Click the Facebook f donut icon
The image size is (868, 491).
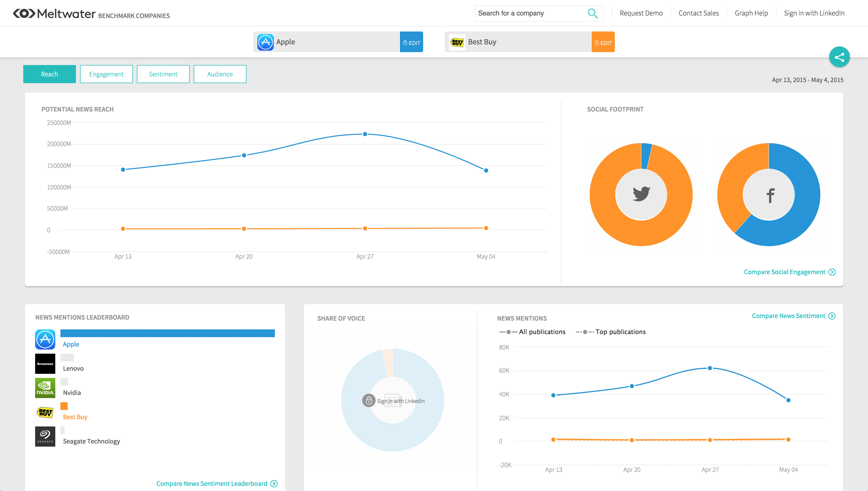click(770, 196)
